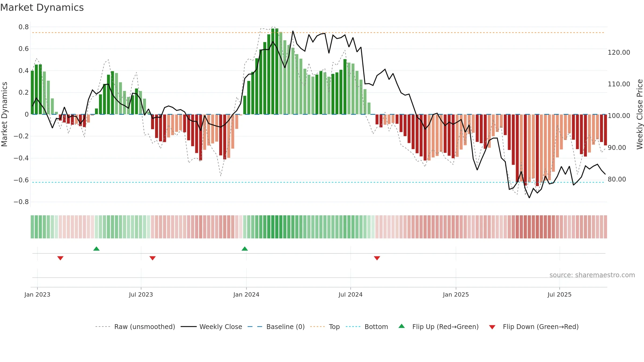Click the orange dotted Top legend line sample
The image size is (644, 362).
click(x=317, y=327)
